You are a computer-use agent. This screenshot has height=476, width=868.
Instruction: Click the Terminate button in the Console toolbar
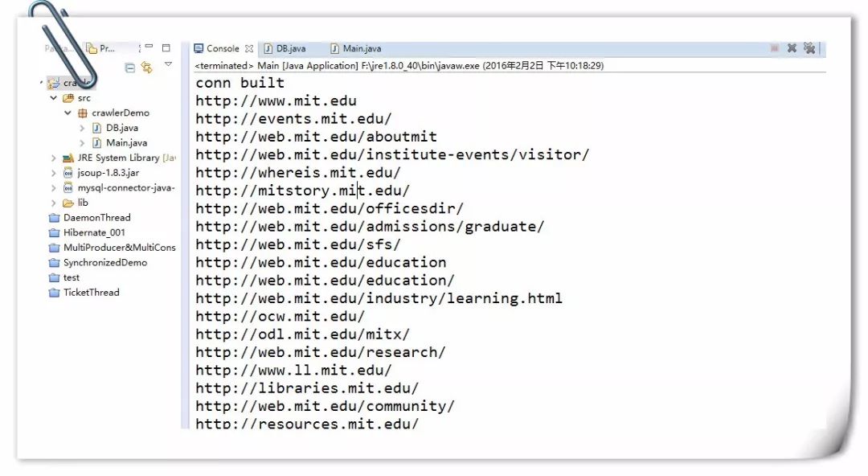point(774,48)
